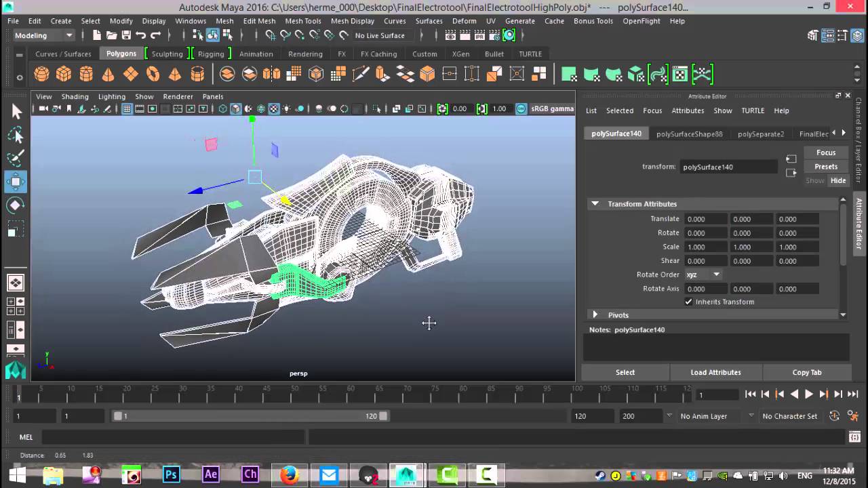This screenshot has height=488, width=868.
Task: Expand the Pivots section
Action: (595, 314)
